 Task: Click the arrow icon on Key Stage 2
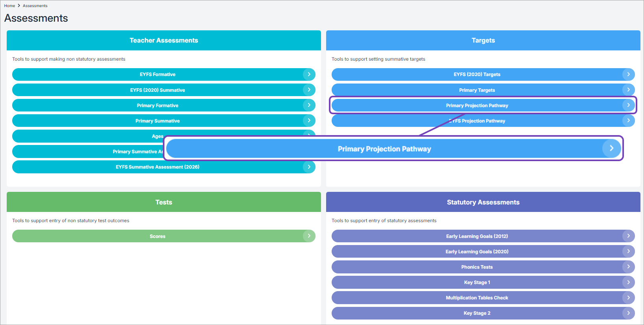click(x=628, y=313)
